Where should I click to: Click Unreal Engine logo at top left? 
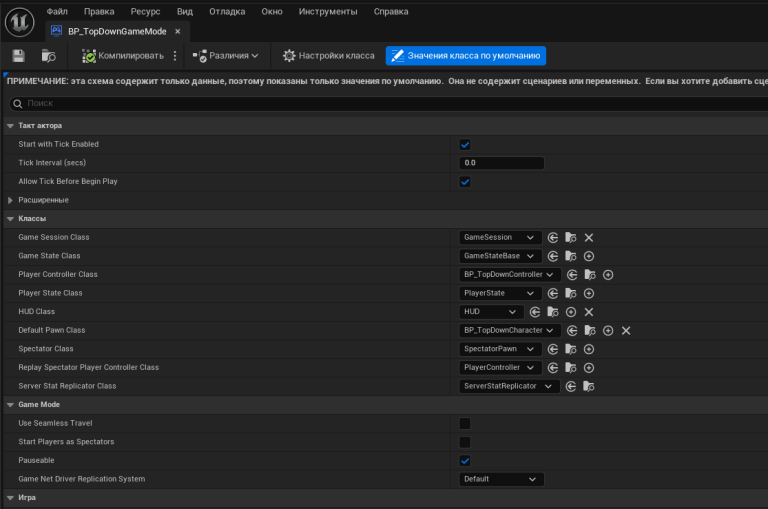click(x=20, y=22)
